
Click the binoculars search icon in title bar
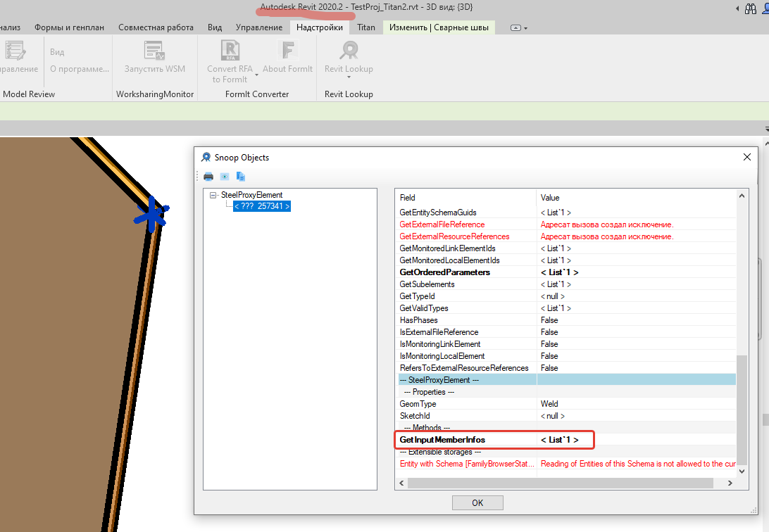pyautogui.click(x=750, y=8)
